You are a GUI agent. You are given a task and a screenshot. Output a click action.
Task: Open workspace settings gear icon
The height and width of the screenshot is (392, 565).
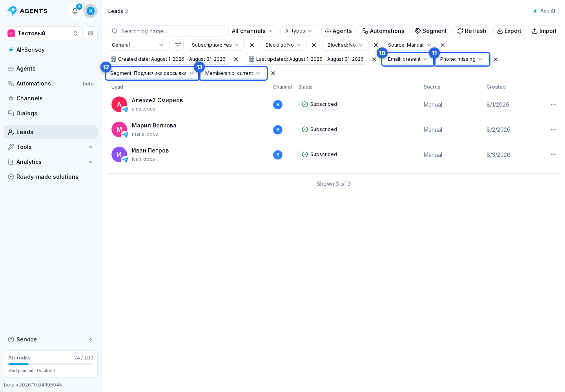tap(91, 33)
